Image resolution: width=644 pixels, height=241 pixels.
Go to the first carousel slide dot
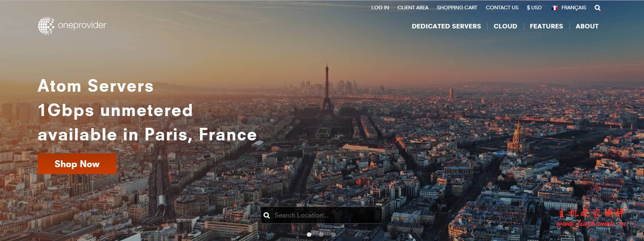point(309,234)
